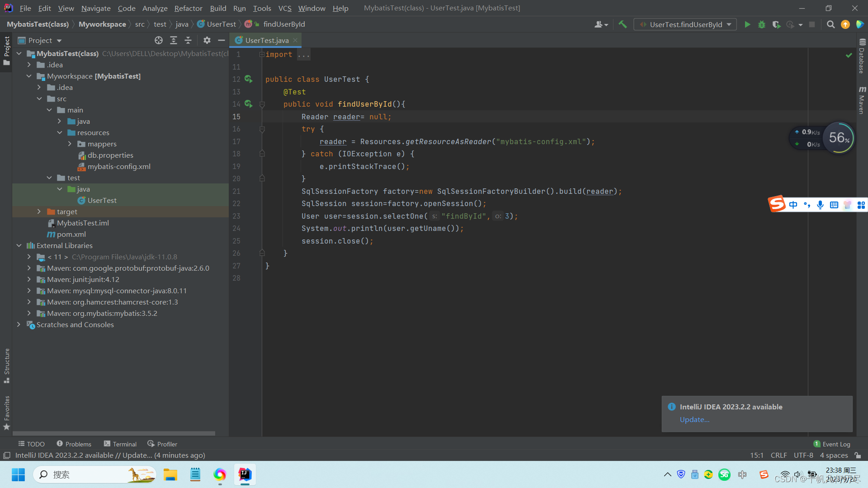
Task: Select Scroll from Source crosshair icon
Action: [158, 40]
